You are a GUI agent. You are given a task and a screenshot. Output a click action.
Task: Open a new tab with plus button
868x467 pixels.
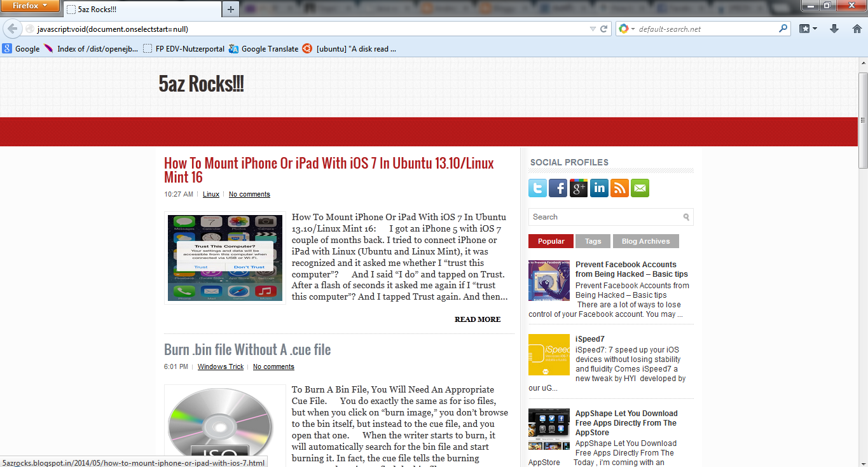tap(230, 9)
